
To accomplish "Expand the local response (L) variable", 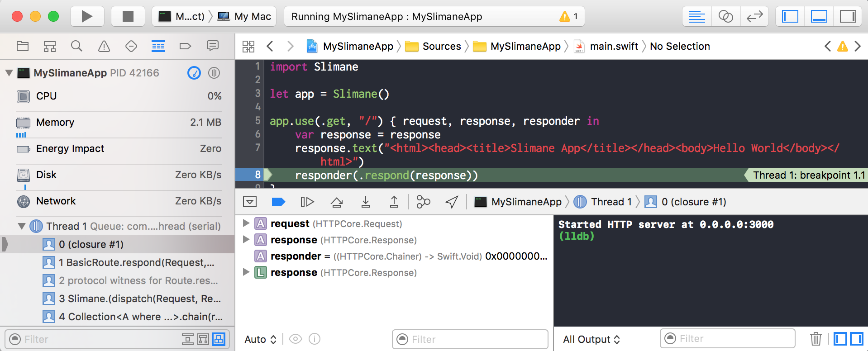I will point(246,272).
